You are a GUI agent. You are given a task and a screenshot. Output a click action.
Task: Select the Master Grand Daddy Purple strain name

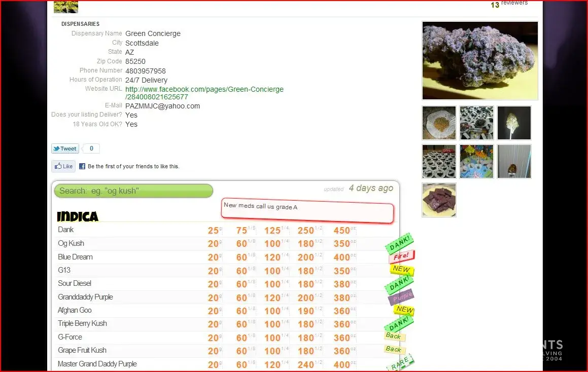tap(97, 364)
